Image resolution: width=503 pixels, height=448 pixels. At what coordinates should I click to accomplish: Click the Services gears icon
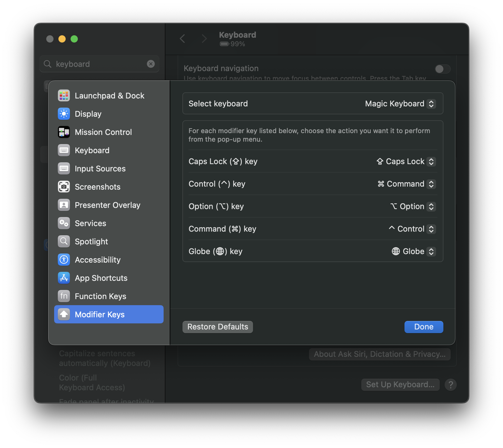pos(64,223)
